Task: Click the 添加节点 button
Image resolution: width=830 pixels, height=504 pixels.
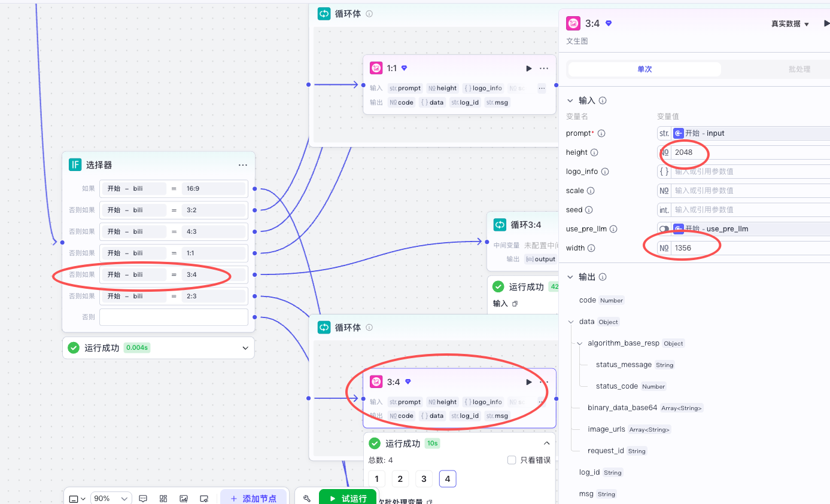Action: [x=253, y=499]
